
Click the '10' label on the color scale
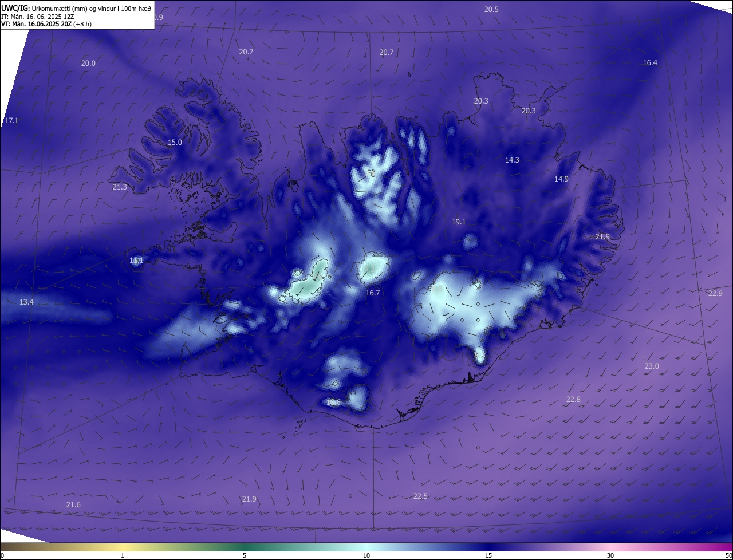point(366,555)
